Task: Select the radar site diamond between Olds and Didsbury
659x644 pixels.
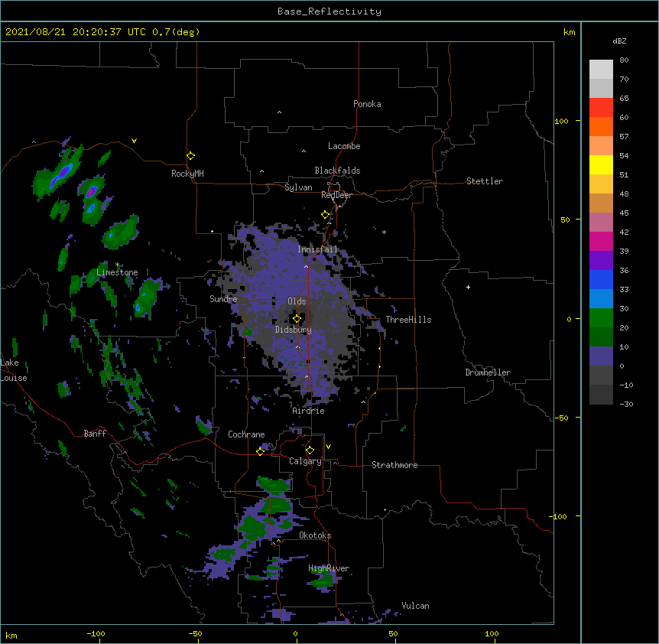Action: [297, 318]
